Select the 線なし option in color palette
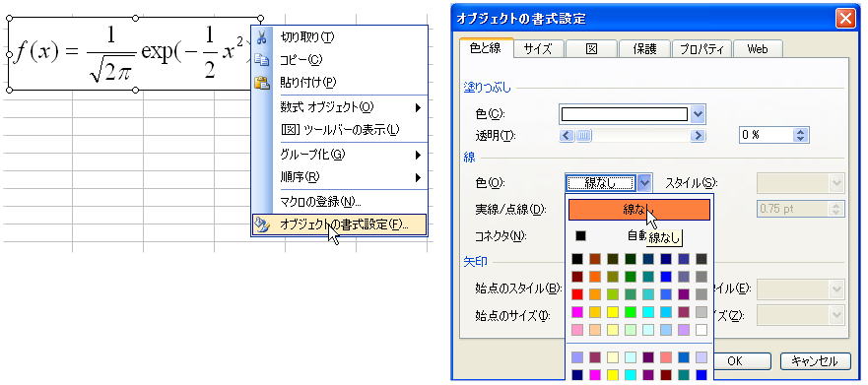Viewport: 868px width, 385px height. tap(639, 210)
